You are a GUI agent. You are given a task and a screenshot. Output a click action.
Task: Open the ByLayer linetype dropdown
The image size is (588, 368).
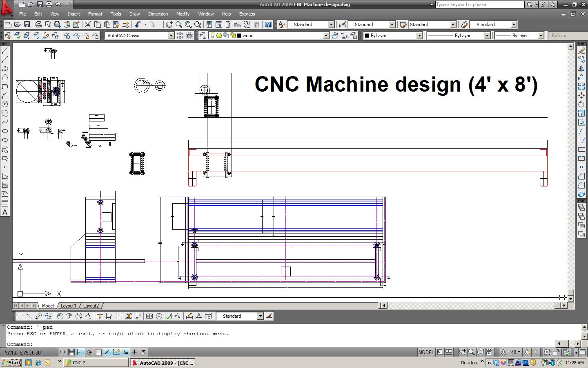(x=488, y=36)
